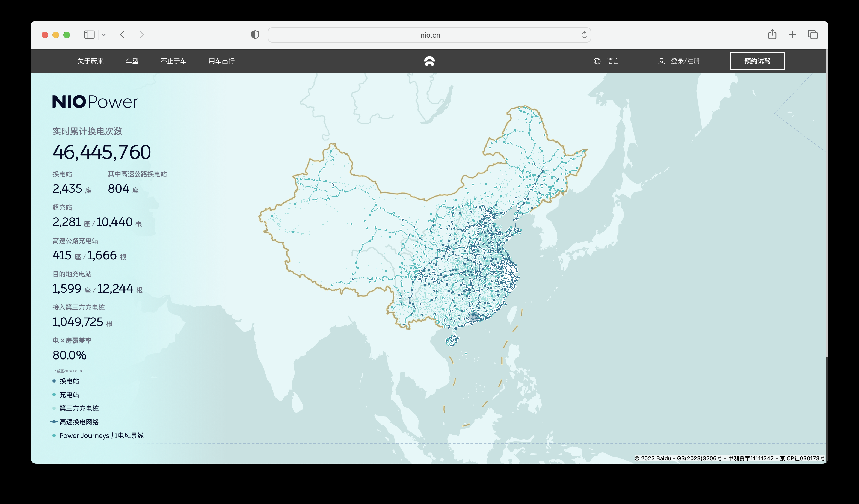Select the charger count 12,244

click(115, 289)
